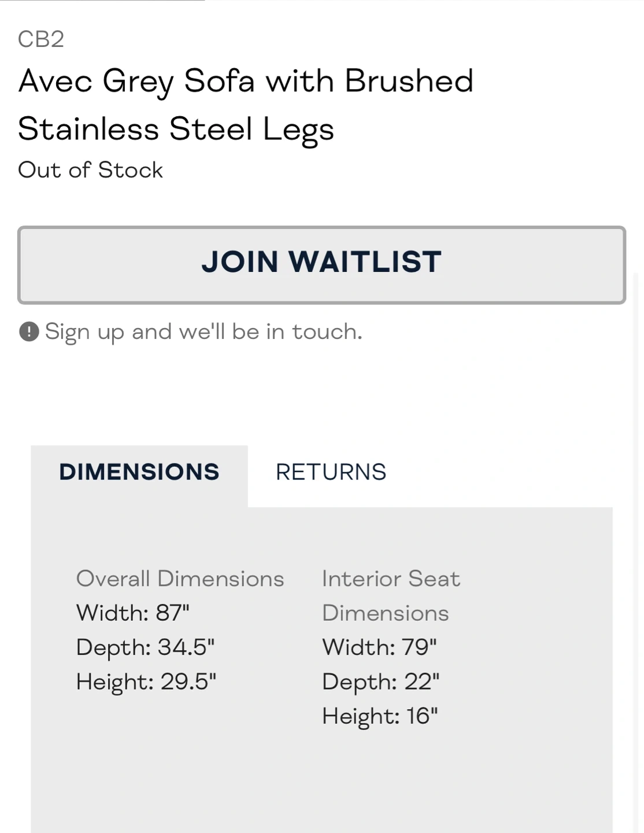Switch to the Returns tab
644x833 pixels.
click(x=331, y=472)
